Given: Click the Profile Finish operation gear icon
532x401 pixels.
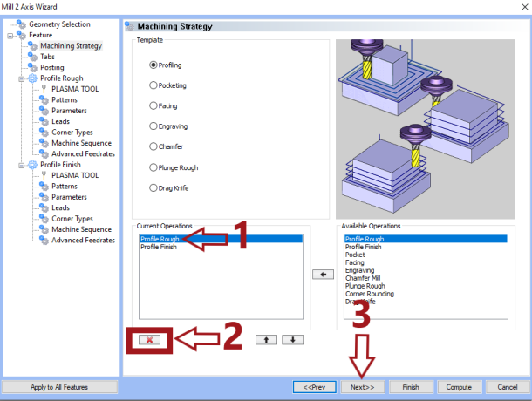Looking at the screenshot, I should click(x=32, y=165).
